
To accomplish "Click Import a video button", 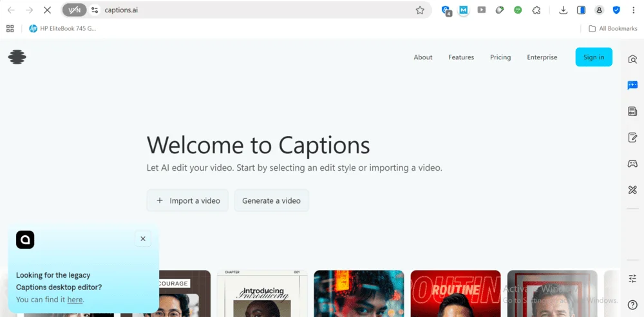I will [x=187, y=200].
